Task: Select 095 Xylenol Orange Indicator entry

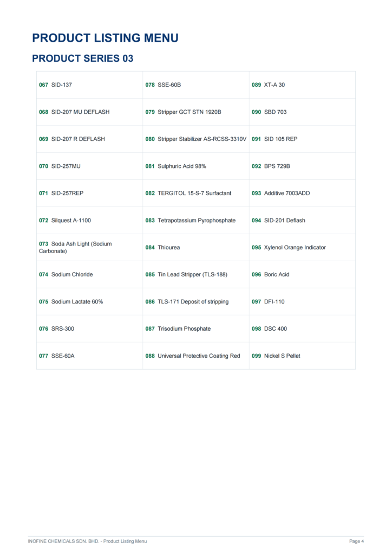Action: pyautogui.click(x=289, y=247)
